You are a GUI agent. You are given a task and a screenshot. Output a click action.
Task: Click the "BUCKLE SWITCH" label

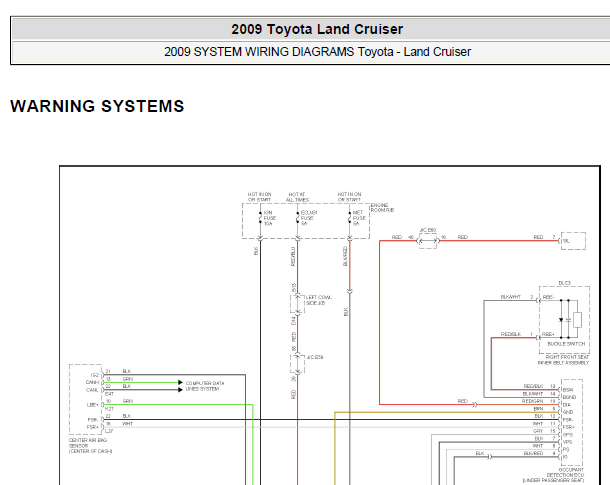click(566, 344)
